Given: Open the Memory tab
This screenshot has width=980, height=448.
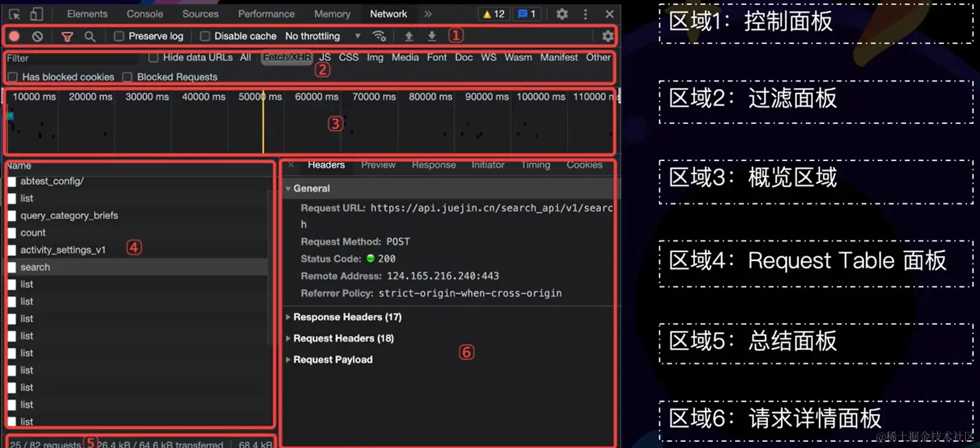Looking at the screenshot, I should click(x=332, y=14).
